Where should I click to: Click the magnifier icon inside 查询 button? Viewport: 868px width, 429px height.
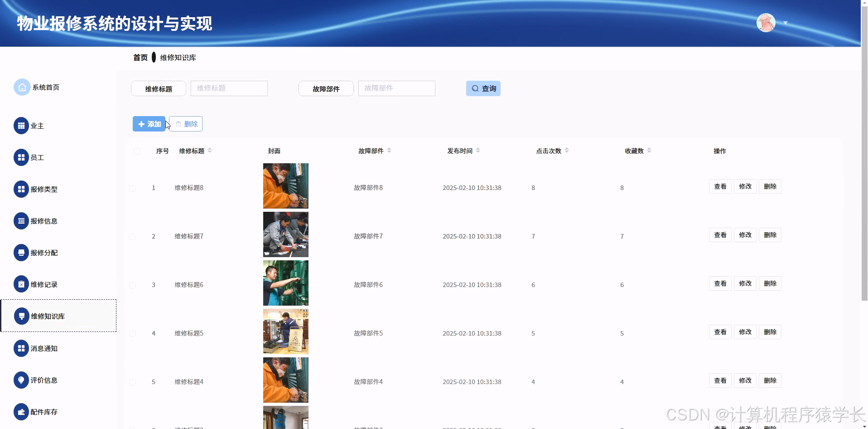coord(475,88)
